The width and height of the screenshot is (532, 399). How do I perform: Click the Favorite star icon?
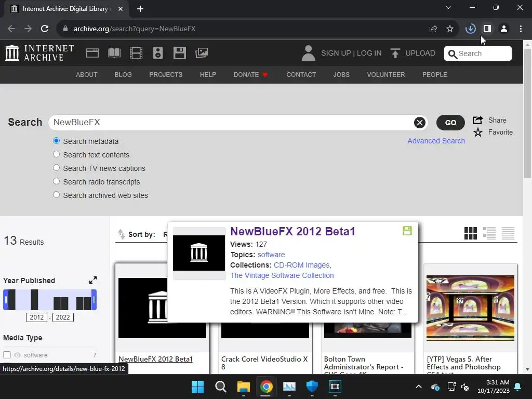coord(478,132)
